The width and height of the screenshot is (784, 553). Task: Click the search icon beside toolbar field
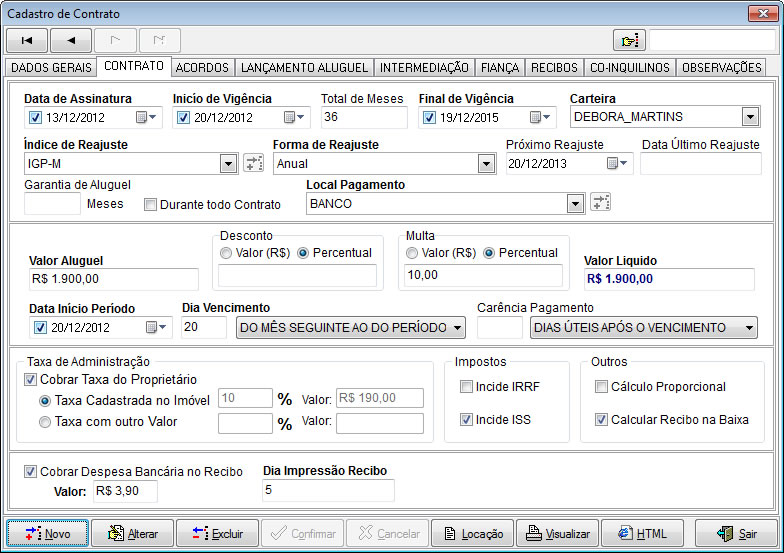coord(629,40)
